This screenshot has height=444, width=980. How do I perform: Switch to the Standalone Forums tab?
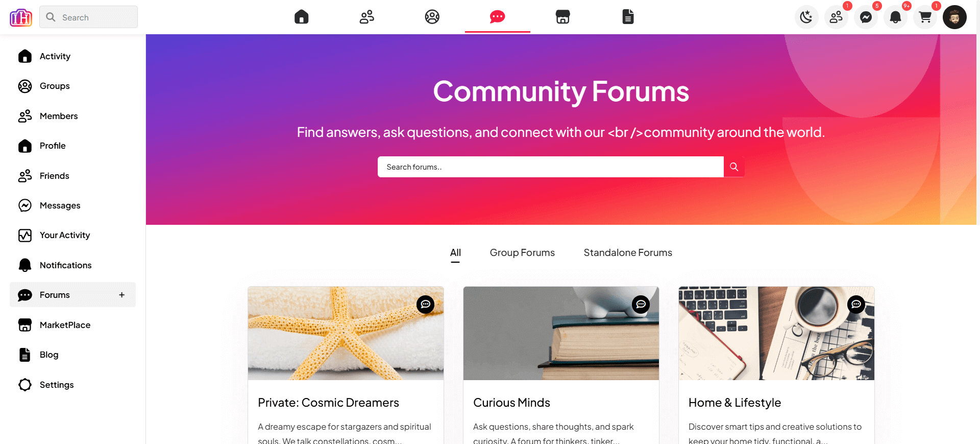(x=628, y=253)
